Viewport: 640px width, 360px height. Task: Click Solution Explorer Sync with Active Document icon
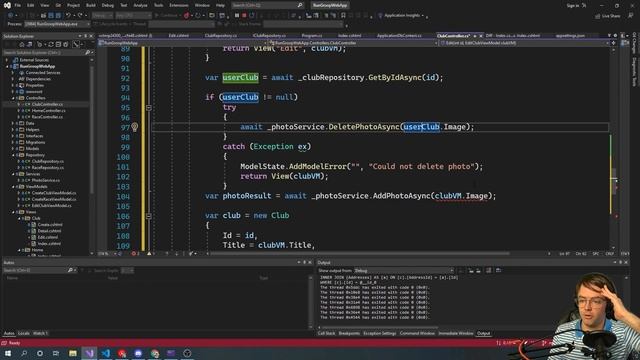[x=51, y=44]
